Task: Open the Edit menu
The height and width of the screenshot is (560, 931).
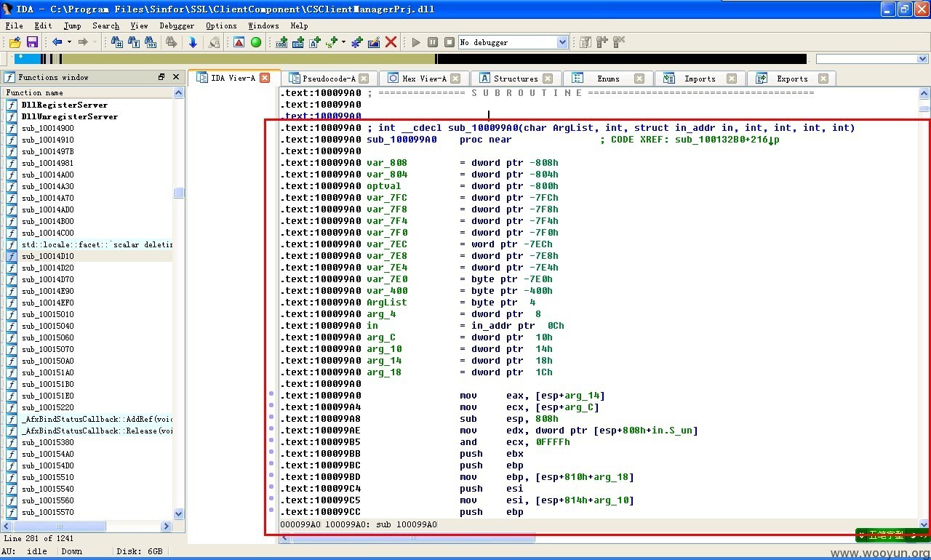Action: click(x=44, y=25)
